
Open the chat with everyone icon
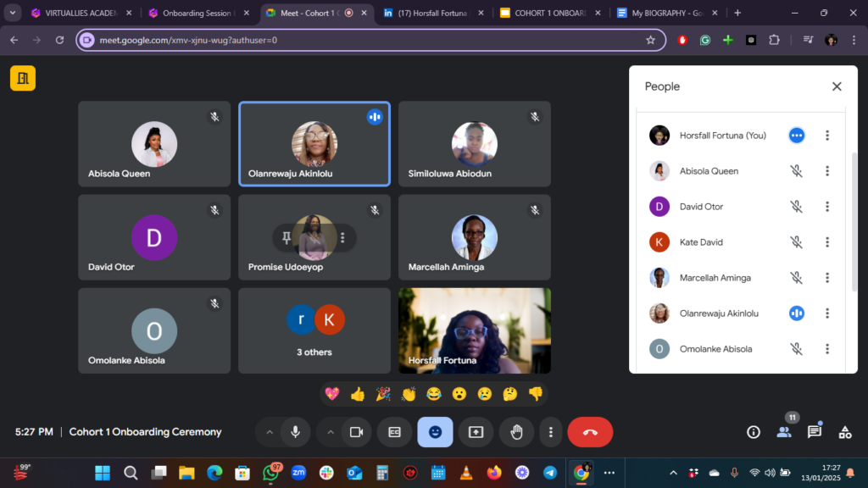tap(815, 432)
